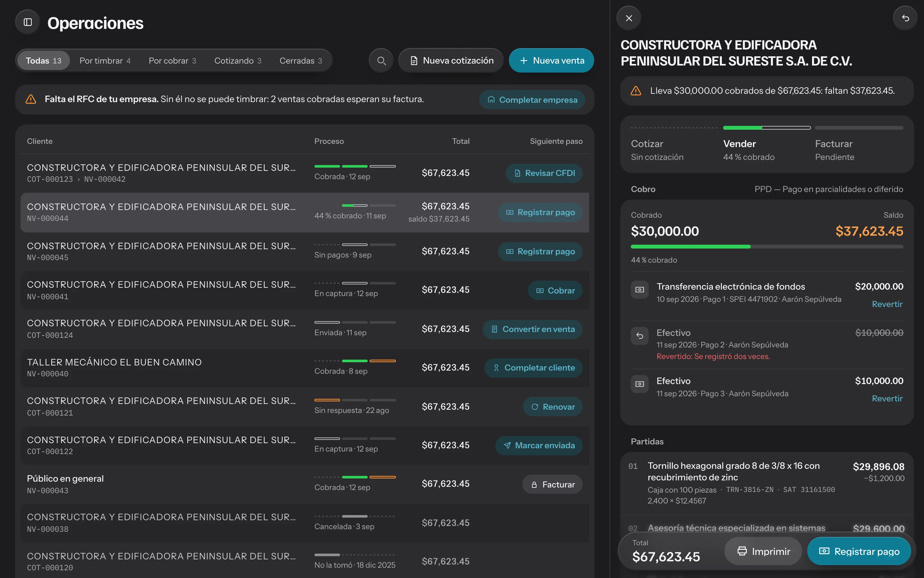This screenshot has width=924, height=578.
Task: Open the Por cobrar tab
Action: (x=172, y=61)
